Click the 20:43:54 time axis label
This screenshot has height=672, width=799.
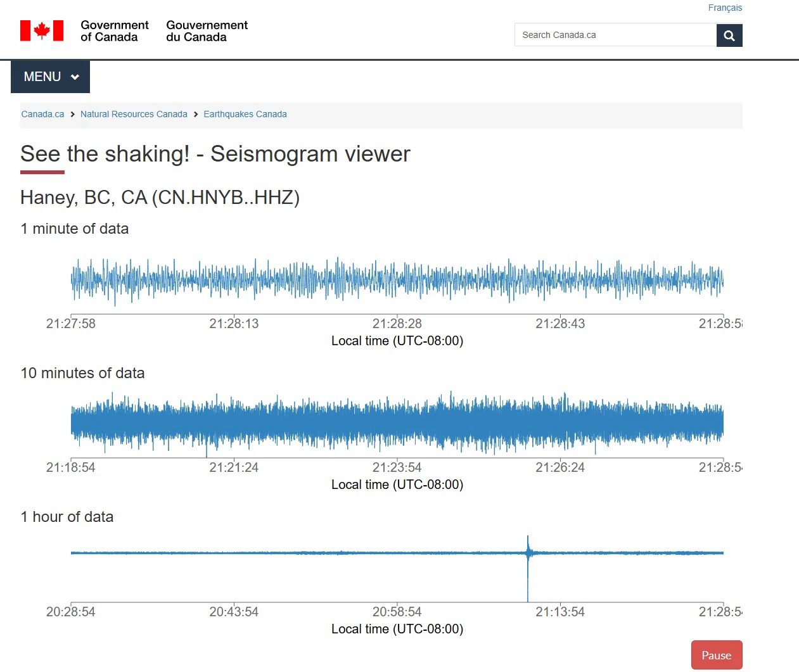tap(234, 612)
